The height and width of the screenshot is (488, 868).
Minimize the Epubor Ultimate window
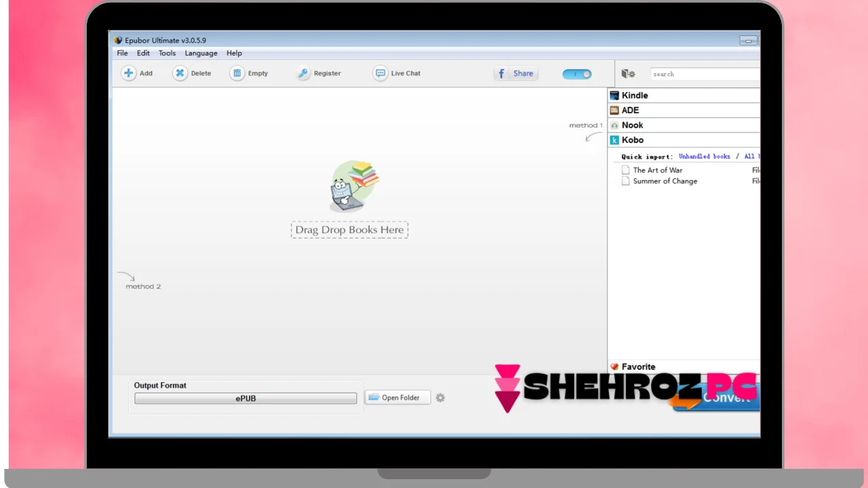749,41
